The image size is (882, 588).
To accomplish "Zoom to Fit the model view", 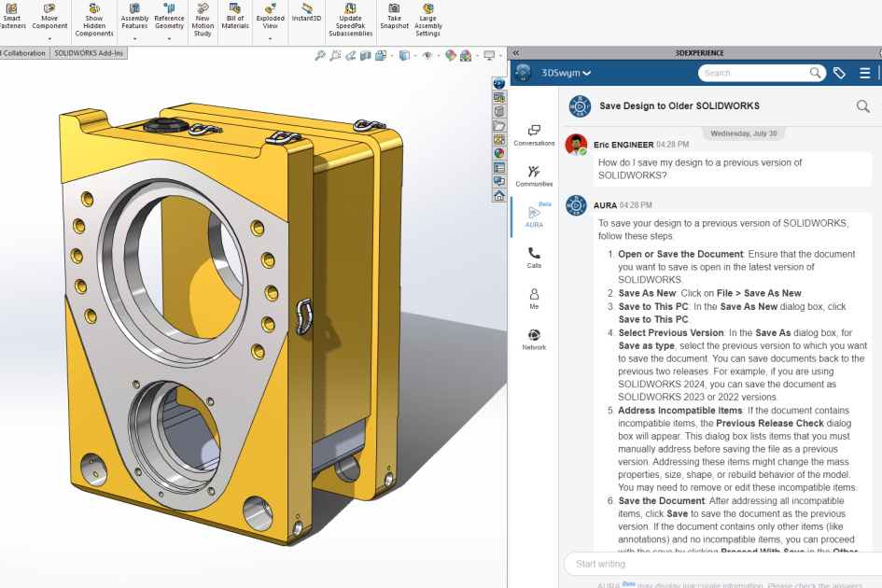I will tap(320, 55).
